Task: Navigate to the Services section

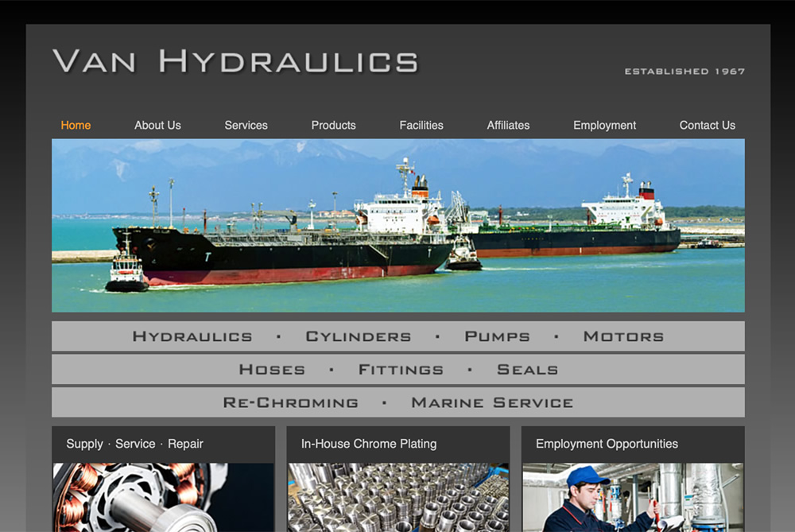Action: pyautogui.click(x=246, y=125)
